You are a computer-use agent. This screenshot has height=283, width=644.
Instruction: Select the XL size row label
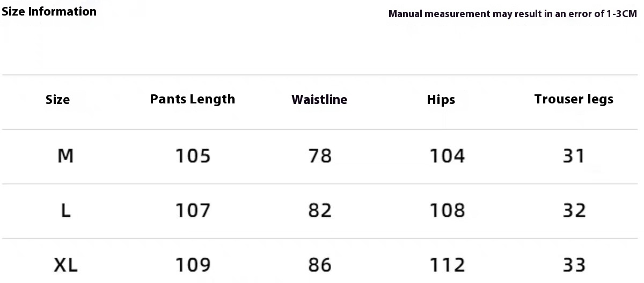[x=65, y=265]
